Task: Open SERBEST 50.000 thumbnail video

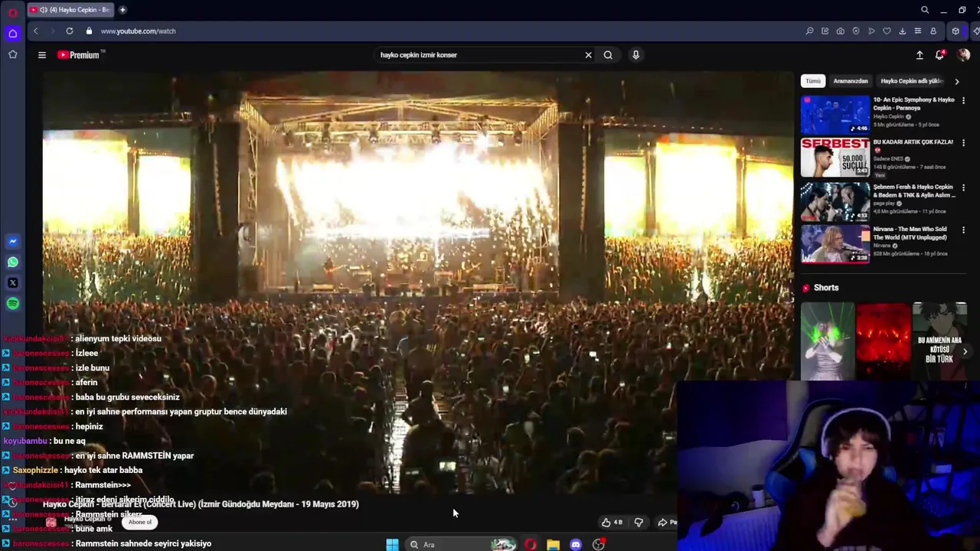Action: [835, 157]
